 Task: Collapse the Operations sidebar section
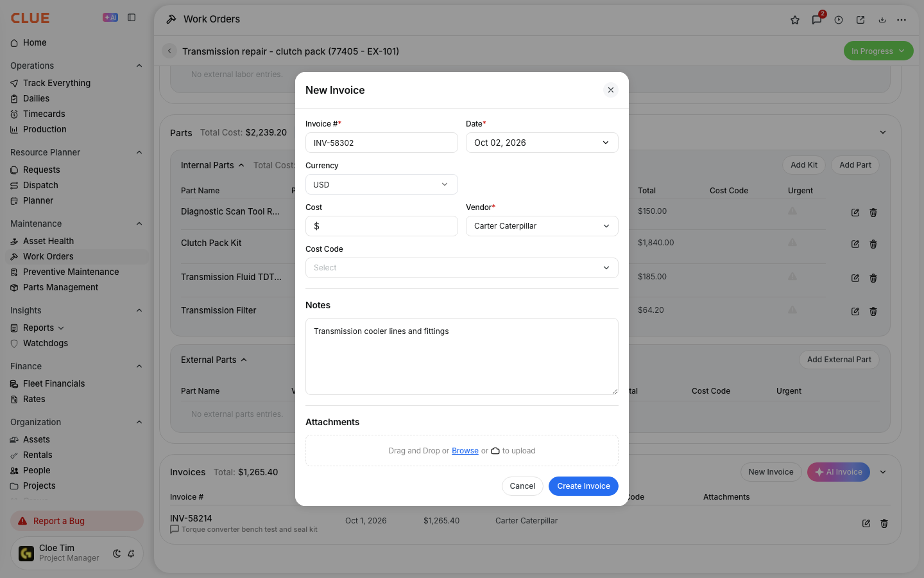point(139,66)
